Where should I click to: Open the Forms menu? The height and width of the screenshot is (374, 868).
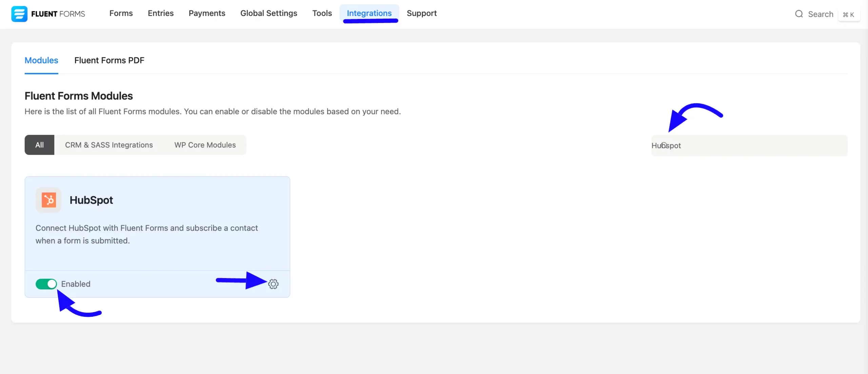pyautogui.click(x=121, y=13)
